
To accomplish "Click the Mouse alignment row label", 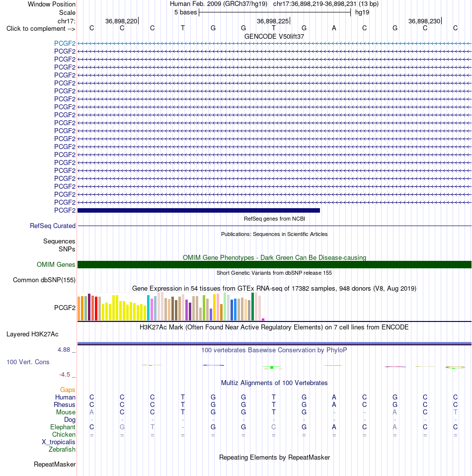I will 66,412.
